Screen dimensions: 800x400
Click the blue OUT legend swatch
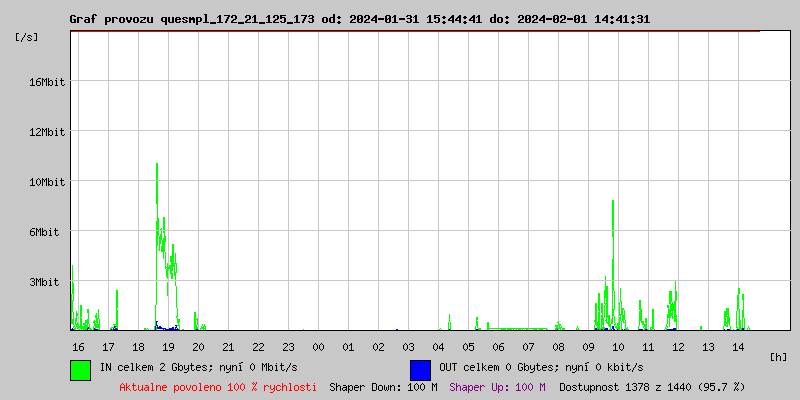(420, 370)
